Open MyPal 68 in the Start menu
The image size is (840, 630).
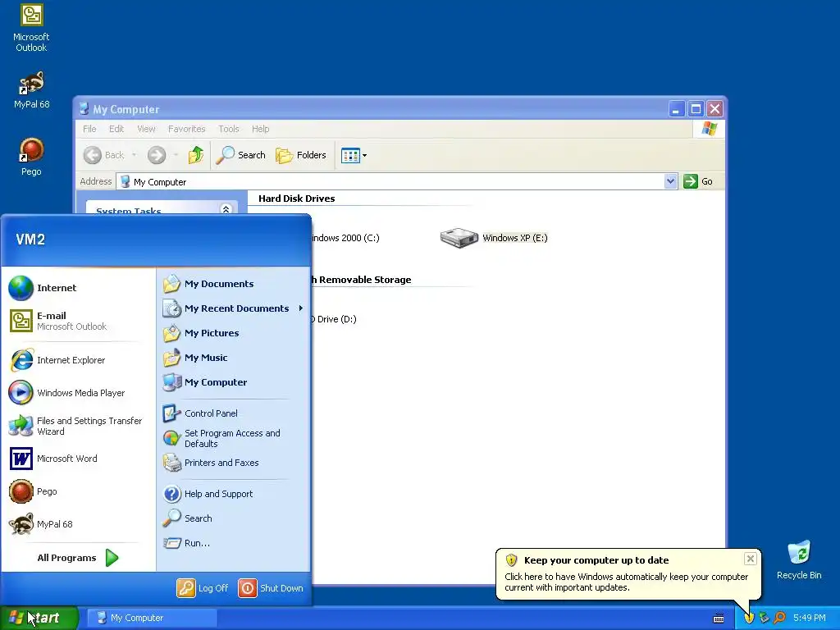tap(78, 524)
